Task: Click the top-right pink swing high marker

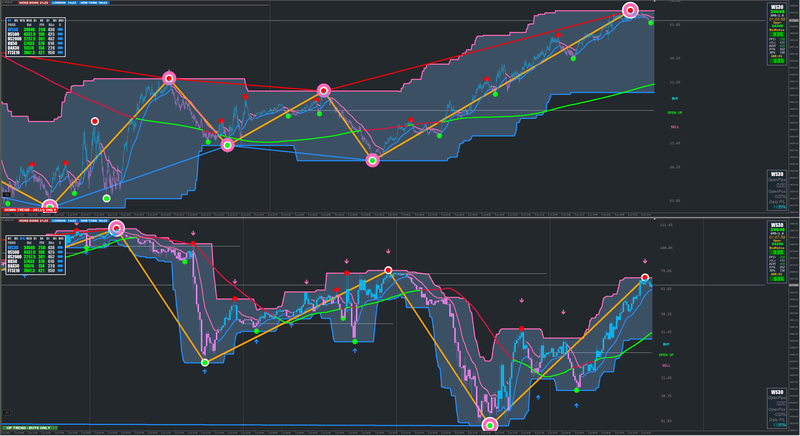Action: (x=631, y=10)
